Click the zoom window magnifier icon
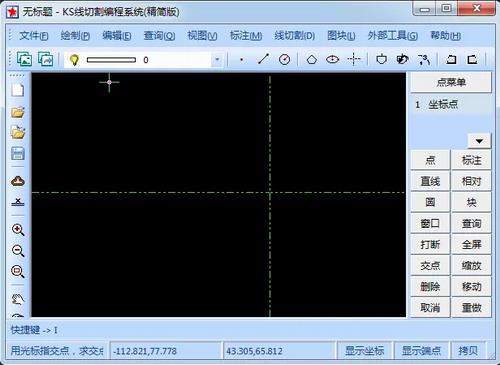Screen dimensions: 500x365 coord(18,272)
